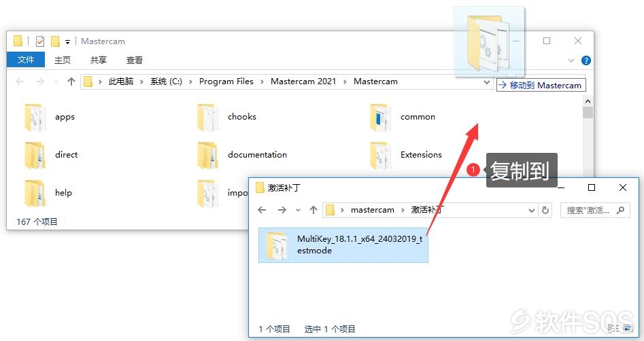This screenshot has width=644, height=341.
Task: Click Program Files in the address breadcrumb
Action: tap(226, 82)
